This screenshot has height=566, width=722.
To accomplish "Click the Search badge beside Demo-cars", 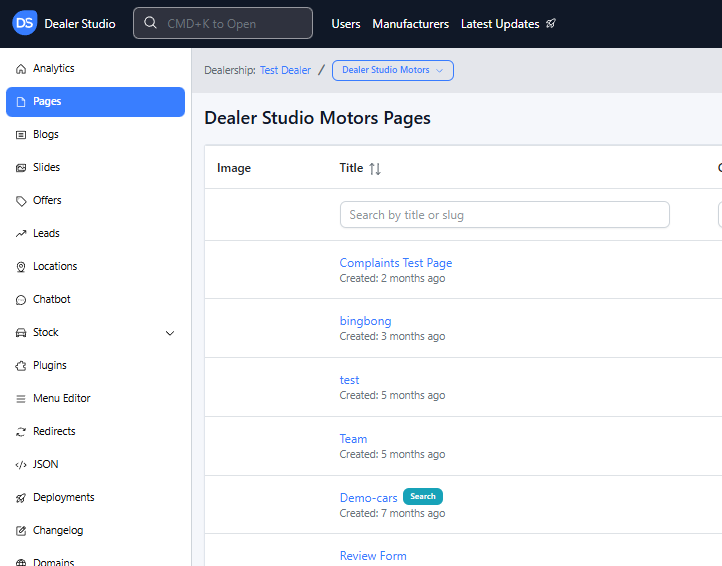I will click(422, 496).
